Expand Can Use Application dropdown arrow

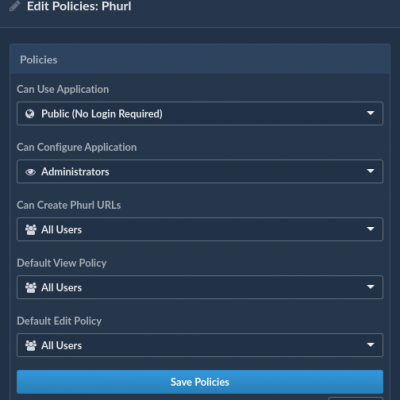pyautogui.click(x=370, y=113)
